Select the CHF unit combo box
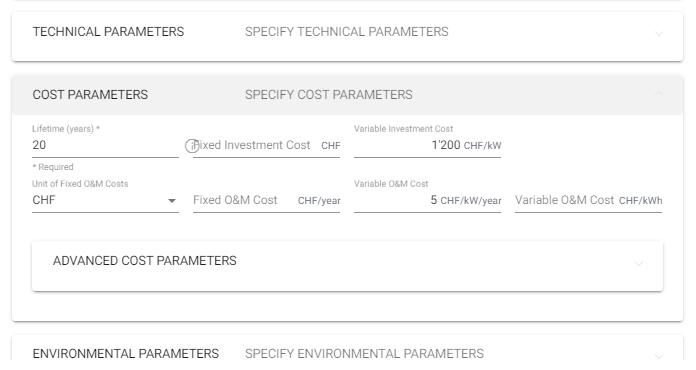The height and width of the screenshot is (370, 696). [105, 201]
